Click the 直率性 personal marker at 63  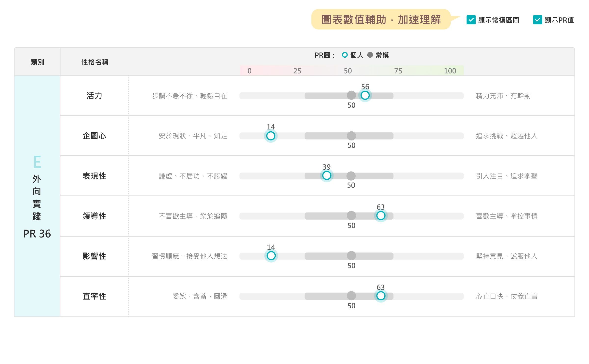tap(381, 296)
